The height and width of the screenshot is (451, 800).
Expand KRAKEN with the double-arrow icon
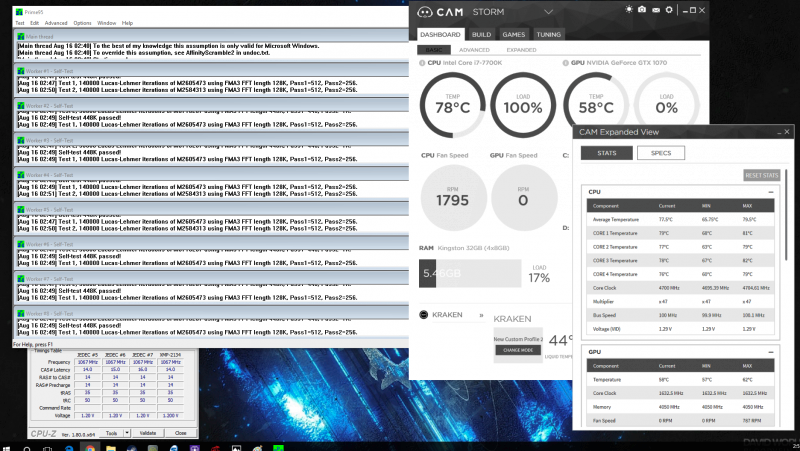coord(481,315)
